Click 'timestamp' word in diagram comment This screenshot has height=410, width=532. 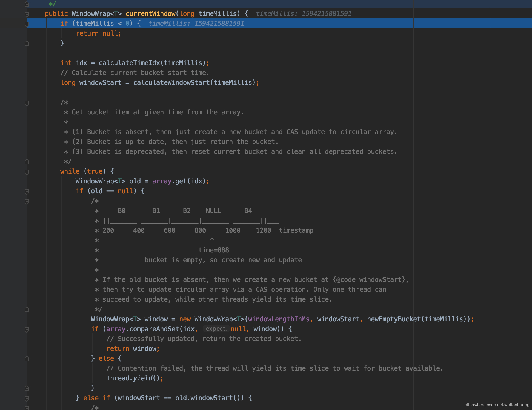click(296, 230)
